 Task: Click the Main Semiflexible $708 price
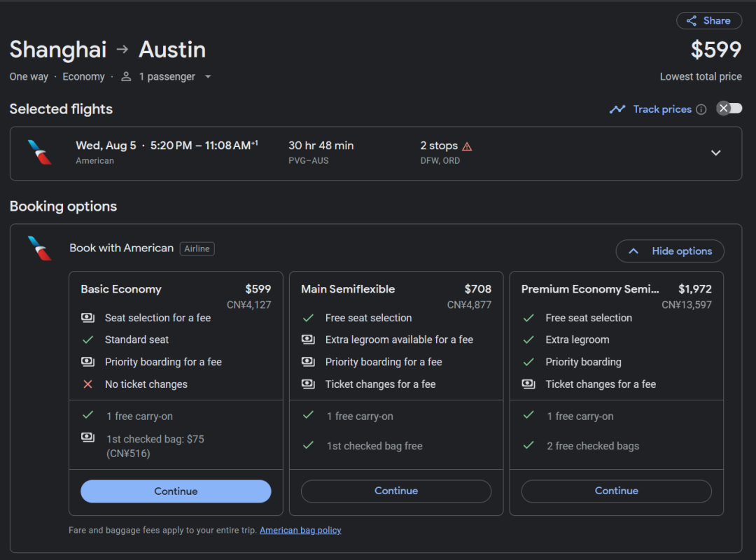[x=477, y=289]
